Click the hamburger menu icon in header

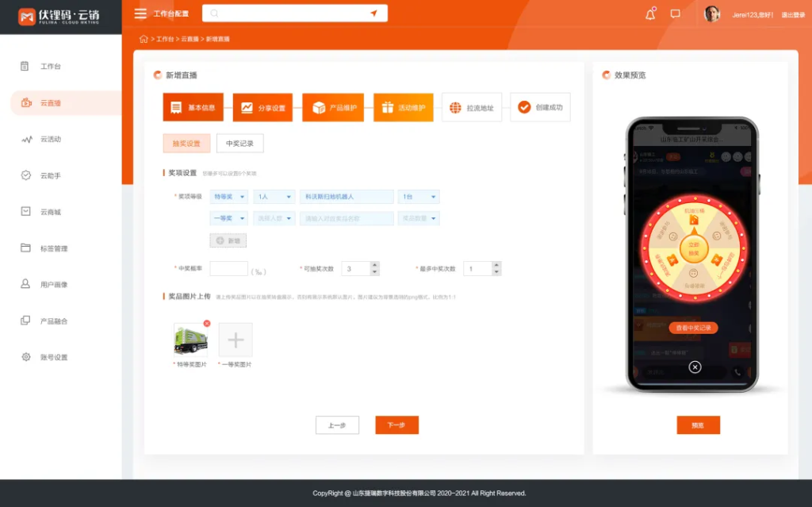[x=140, y=13]
